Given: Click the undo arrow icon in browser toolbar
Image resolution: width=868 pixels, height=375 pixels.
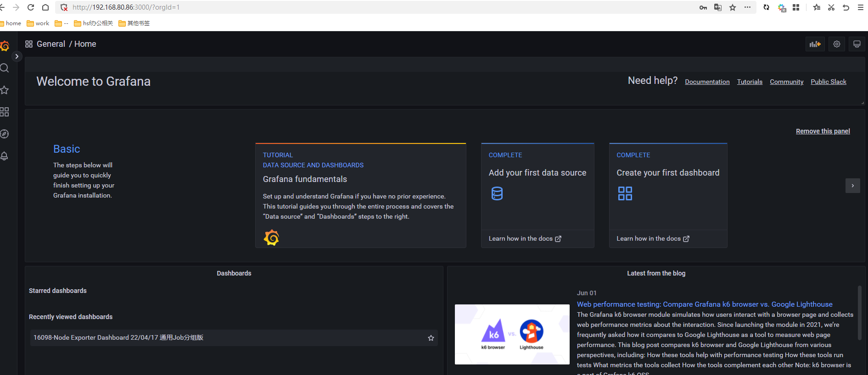Looking at the screenshot, I should coord(846,7).
